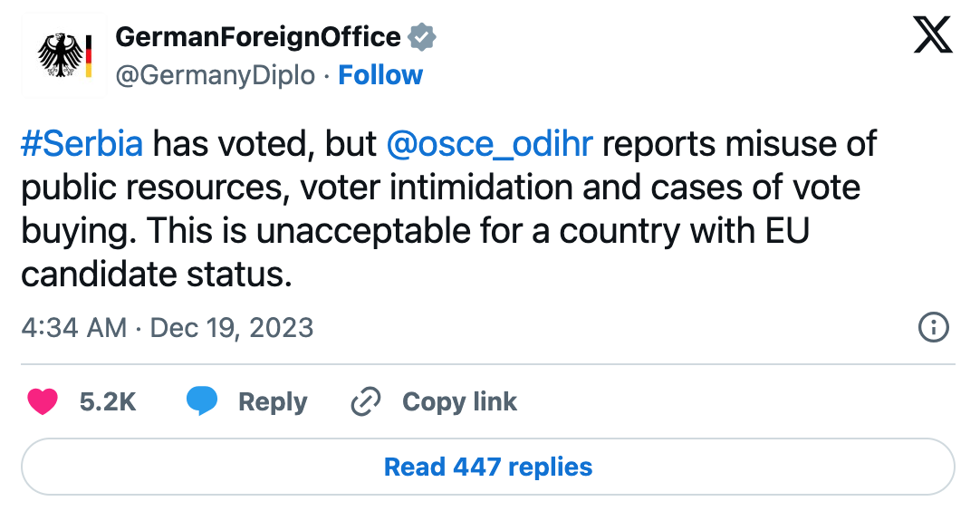
Task: Click the 4:34 AM posting time
Action: (74, 327)
